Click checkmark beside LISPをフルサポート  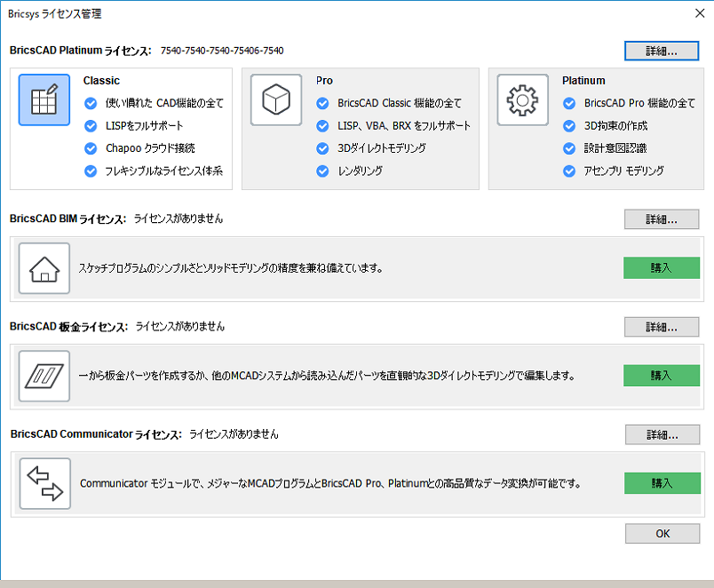click(x=91, y=126)
